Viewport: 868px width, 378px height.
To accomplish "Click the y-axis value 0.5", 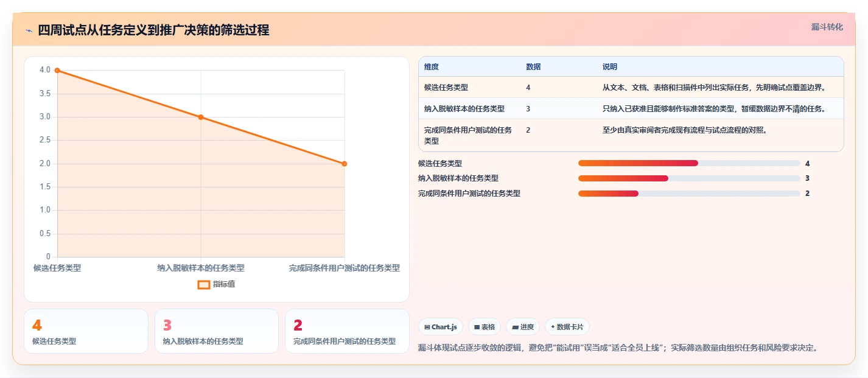I will point(45,234).
